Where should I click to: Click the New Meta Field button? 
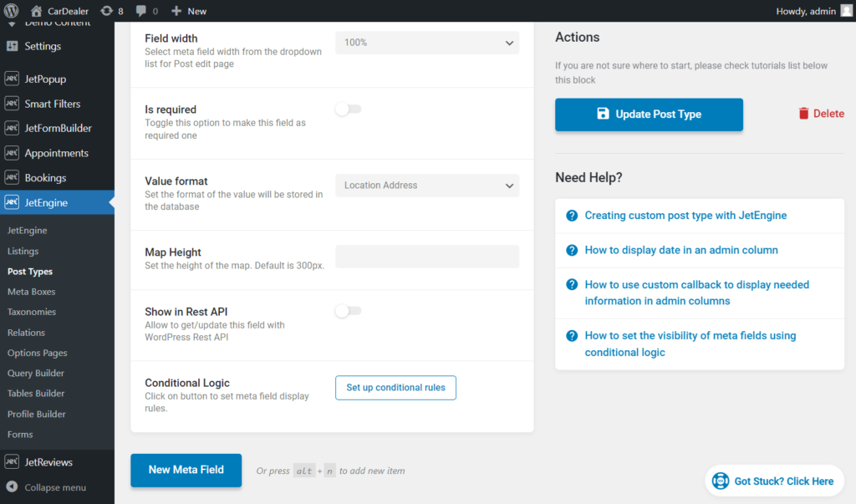(186, 470)
